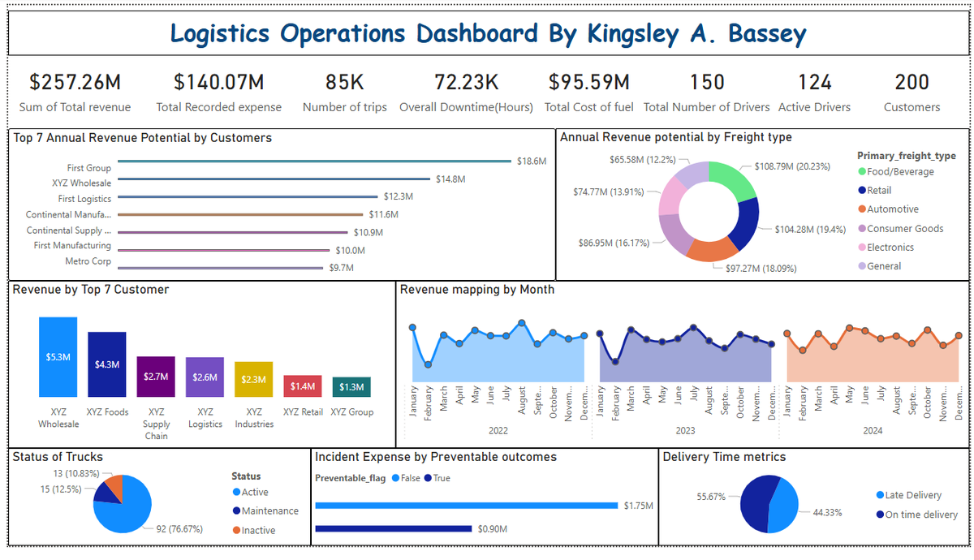Click the $95.59M fuel cost card
The height and width of the screenshot is (560, 974).
(x=589, y=93)
